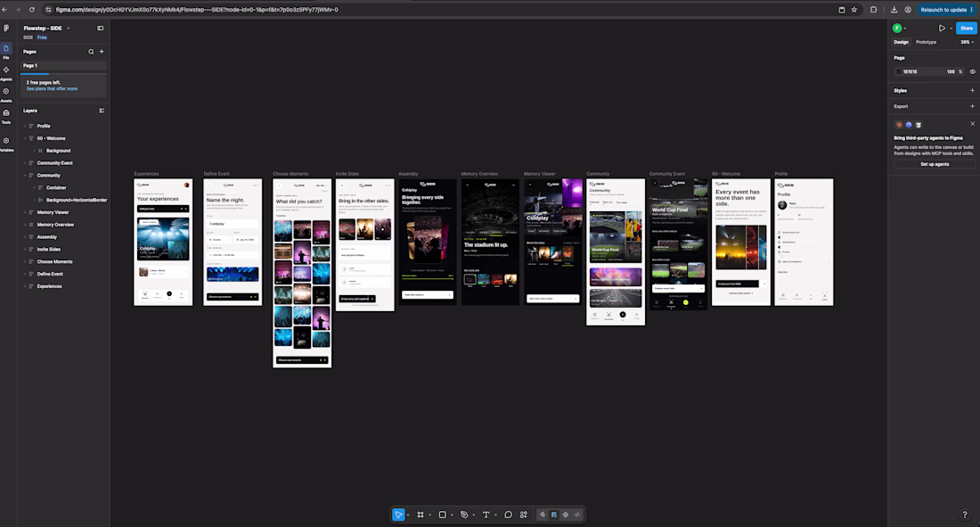Expand the Community Event layer
Viewport: 980px width, 527px height.
(x=25, y=162)
